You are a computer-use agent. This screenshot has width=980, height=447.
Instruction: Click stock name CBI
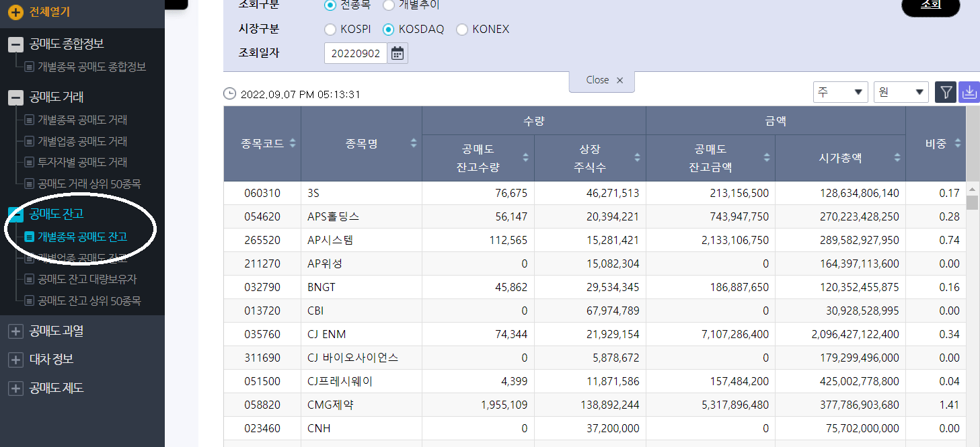(x=316, y=311)
